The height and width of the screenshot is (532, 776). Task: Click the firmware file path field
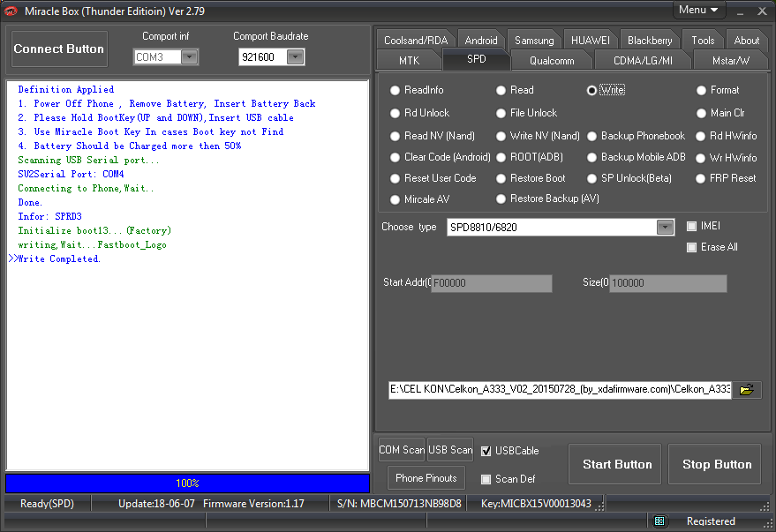tap(560, 390)
